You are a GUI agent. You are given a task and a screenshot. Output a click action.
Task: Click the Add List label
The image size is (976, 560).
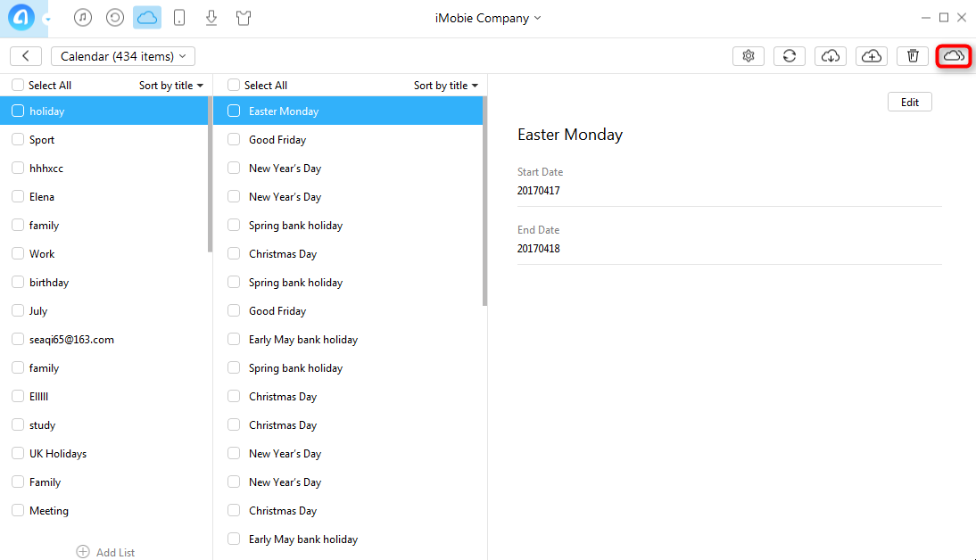tap(115, 553)
